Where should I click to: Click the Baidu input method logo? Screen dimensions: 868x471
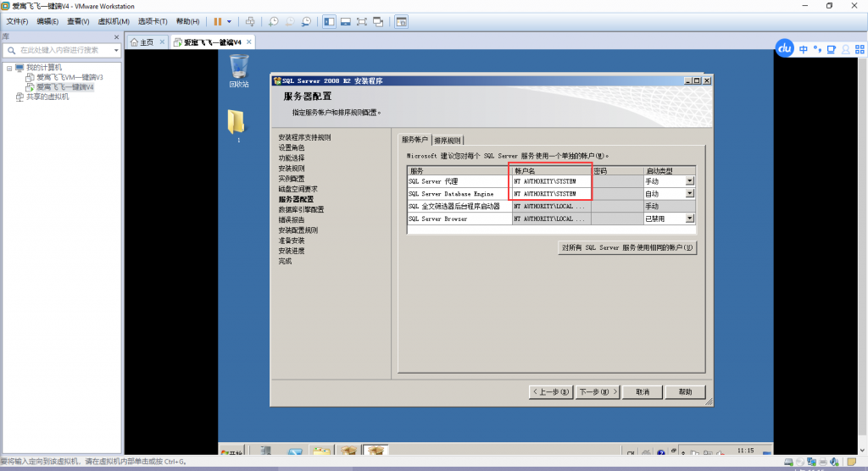click(784, 48)
